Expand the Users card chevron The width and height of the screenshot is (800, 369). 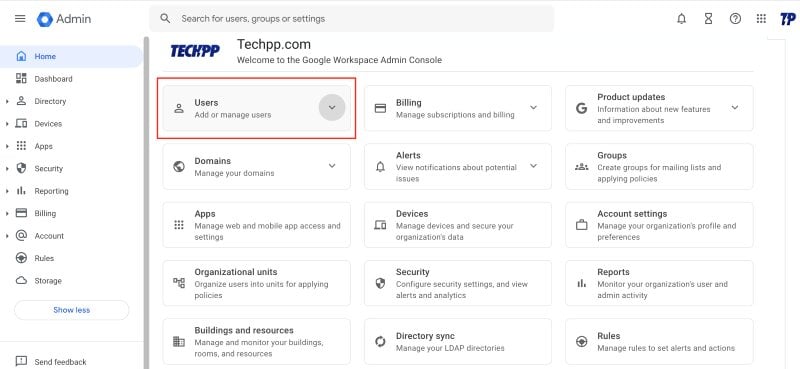pos(332,108)
